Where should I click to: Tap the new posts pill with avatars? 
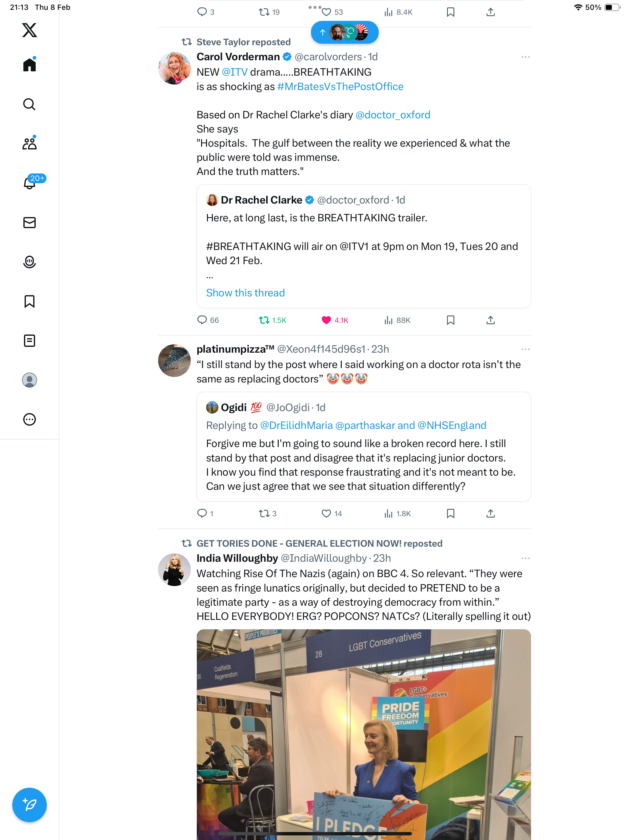(x=345, y=32)
